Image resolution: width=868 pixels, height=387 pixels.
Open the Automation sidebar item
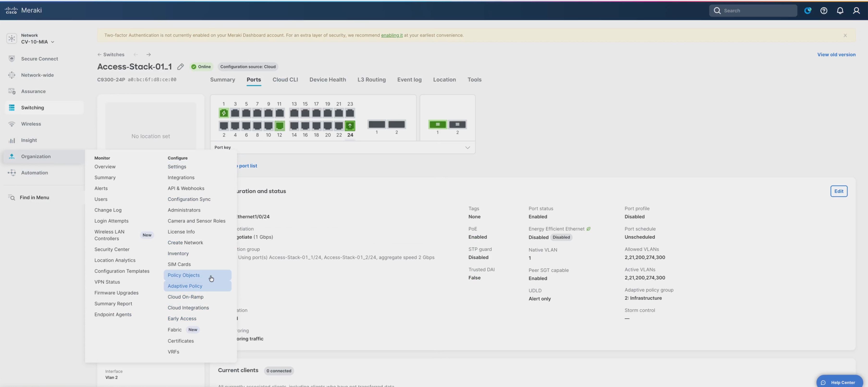pos(44,173)
